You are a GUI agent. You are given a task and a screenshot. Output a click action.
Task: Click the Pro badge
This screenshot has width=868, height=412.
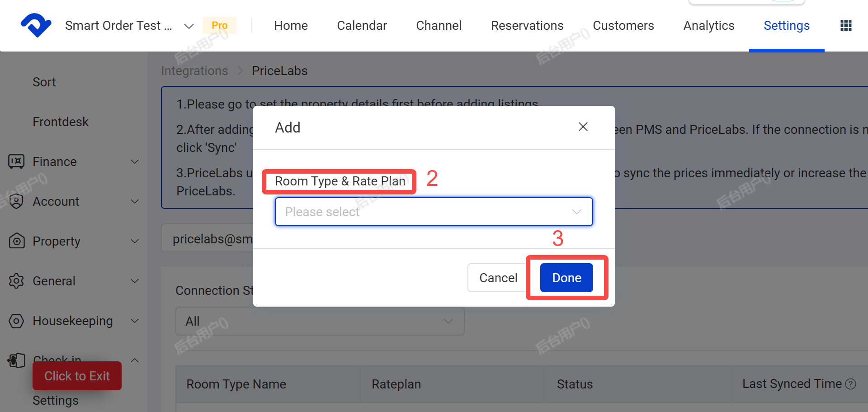click(x=220, y=25)
